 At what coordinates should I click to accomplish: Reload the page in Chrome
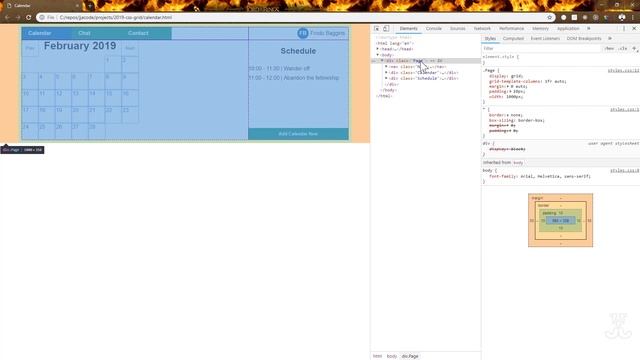point(28,18)
